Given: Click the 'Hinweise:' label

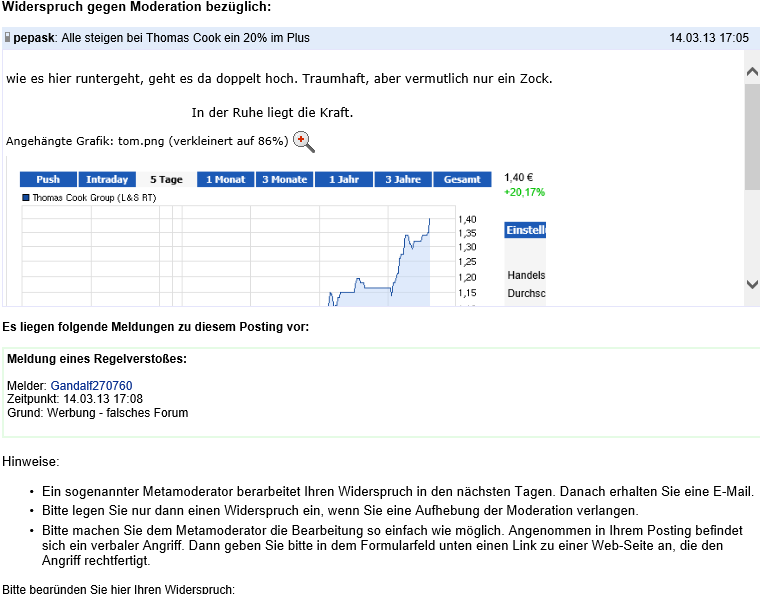Looking at the screenshot, I should [x=31, y=461].
